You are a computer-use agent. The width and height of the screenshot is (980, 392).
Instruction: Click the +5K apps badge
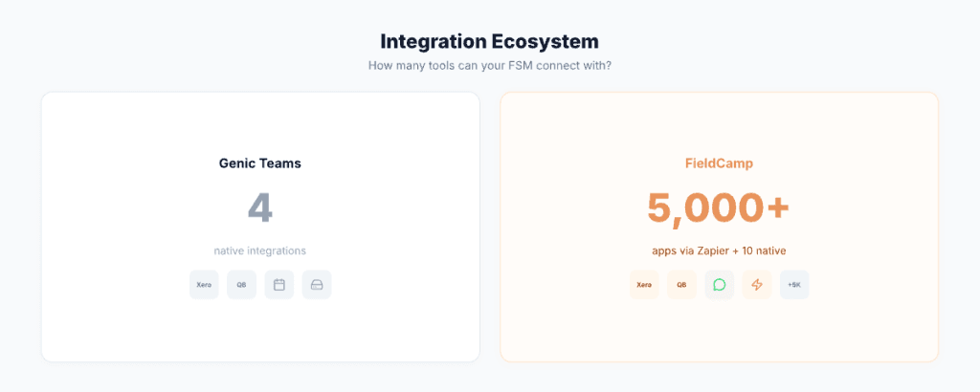(794, 285)
